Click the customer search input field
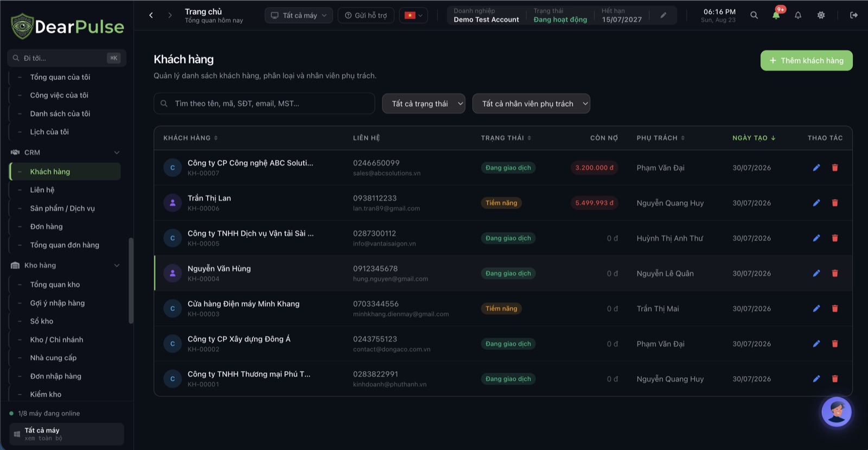868x450 pixels. coord(264,104)
